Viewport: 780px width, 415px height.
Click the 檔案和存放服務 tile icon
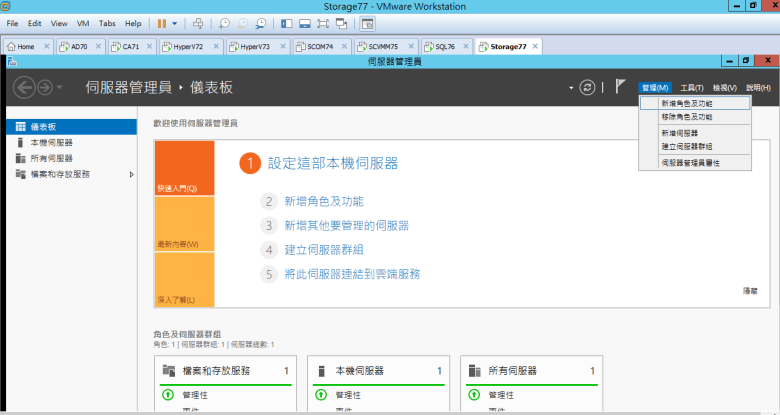[x=168, y=370]
